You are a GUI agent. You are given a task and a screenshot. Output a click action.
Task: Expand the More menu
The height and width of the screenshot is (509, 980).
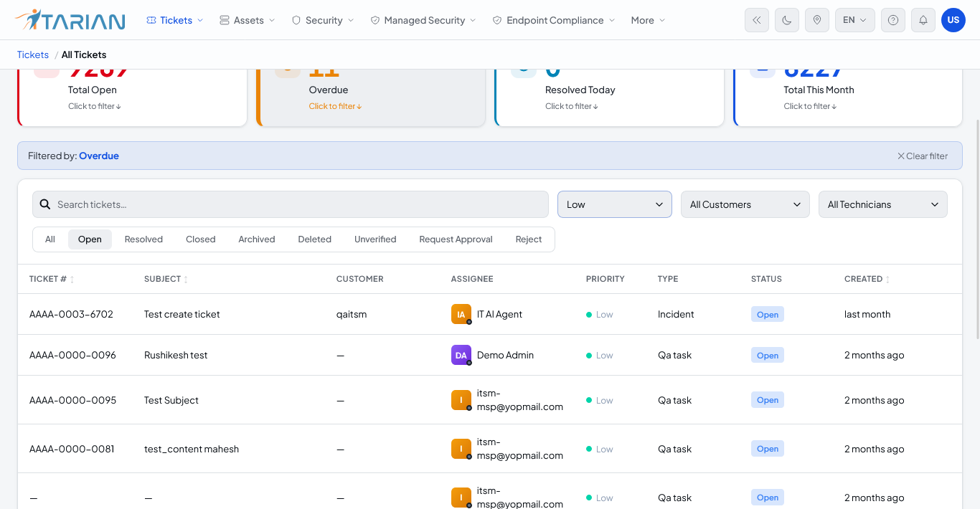click(x=648, y=20)
